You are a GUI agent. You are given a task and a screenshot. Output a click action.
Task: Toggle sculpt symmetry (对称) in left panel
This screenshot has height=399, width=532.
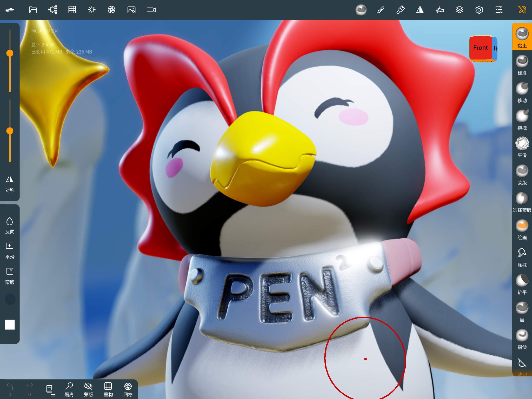tap(10, 179)
